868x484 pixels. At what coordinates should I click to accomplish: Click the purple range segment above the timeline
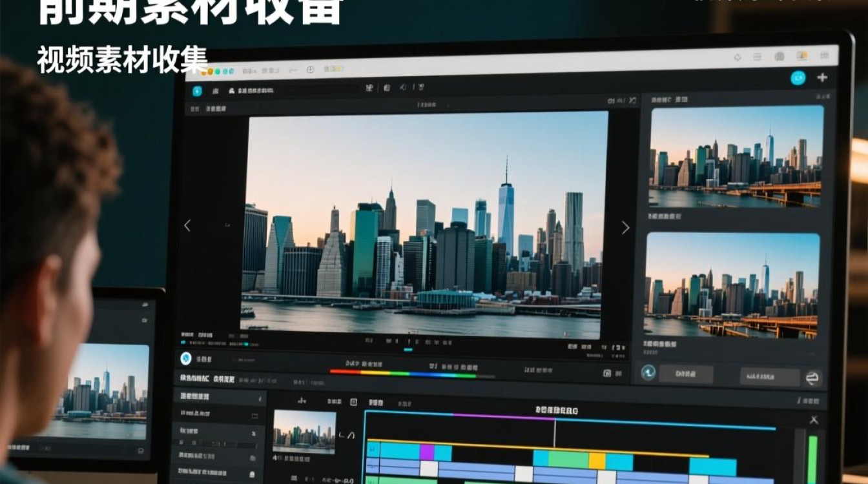pos(503,418)
